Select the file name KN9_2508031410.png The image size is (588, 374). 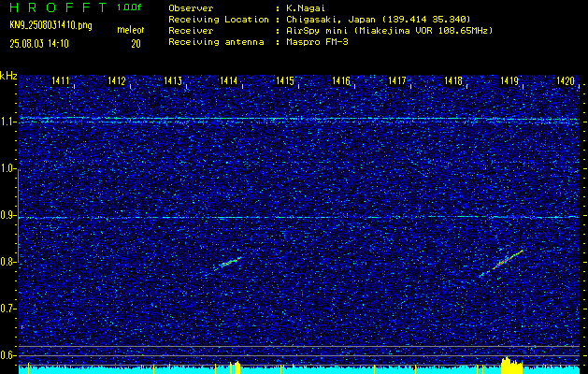click(50, 26)
